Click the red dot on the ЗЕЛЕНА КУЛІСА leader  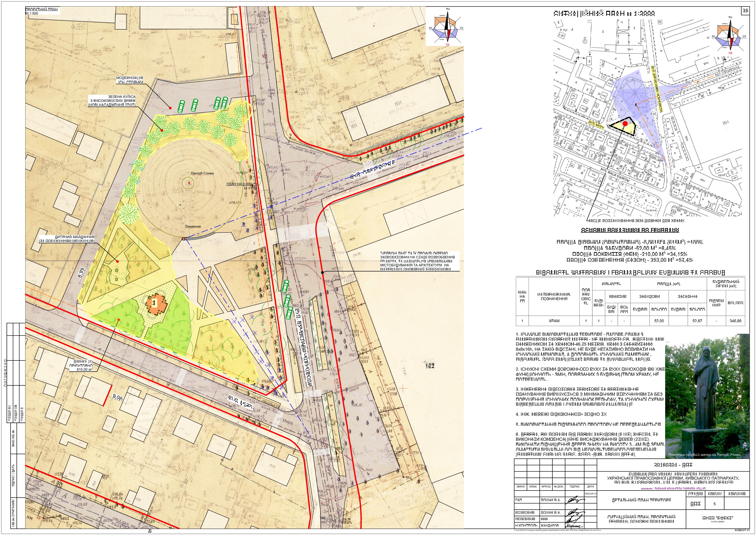[162, 130]
